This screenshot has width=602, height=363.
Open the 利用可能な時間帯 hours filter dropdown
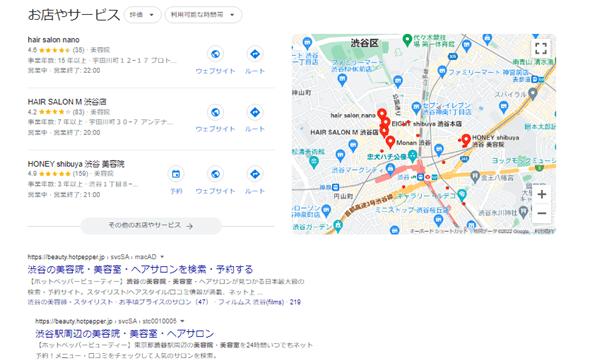[203, 15]
